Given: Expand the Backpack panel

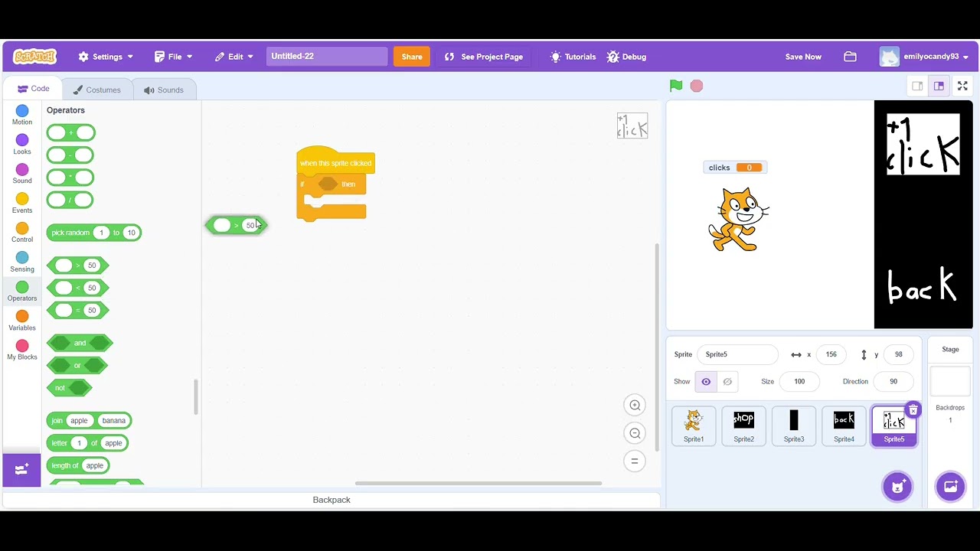Looking at the screenshot, I should coord(332,500).
